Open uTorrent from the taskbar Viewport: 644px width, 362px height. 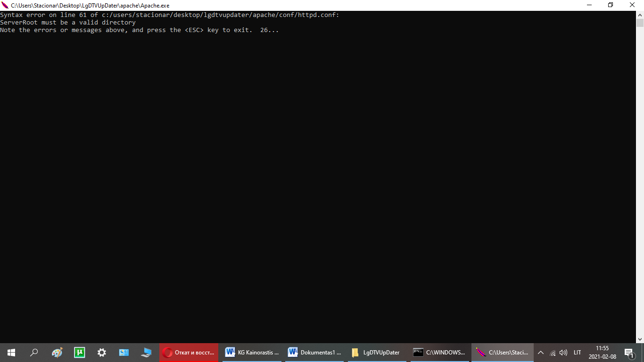(x=80, y=353)
